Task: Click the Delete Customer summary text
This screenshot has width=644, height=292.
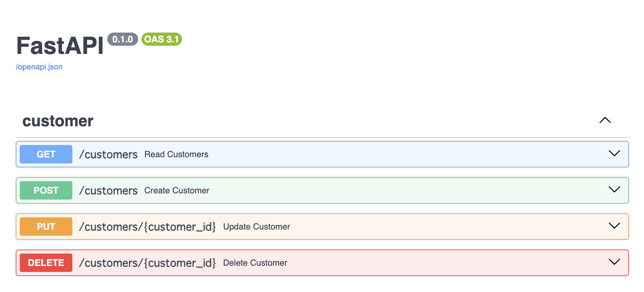Action: [255, 263]
